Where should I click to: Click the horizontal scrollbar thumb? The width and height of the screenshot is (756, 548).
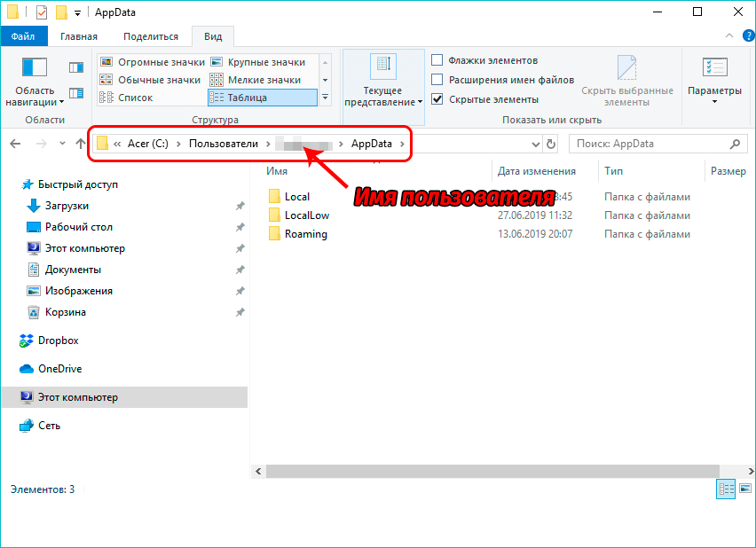[x=492, y=471]
